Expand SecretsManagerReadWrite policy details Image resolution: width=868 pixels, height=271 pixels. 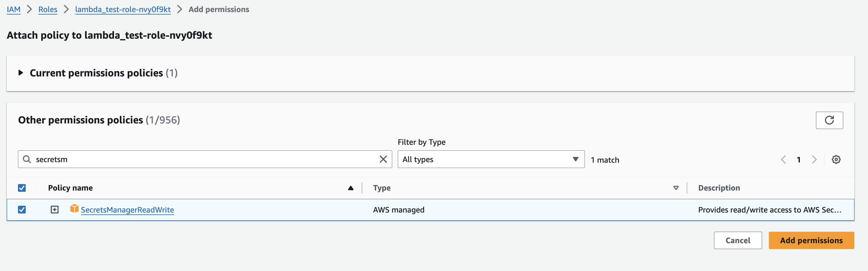click(x=55, y=210)
